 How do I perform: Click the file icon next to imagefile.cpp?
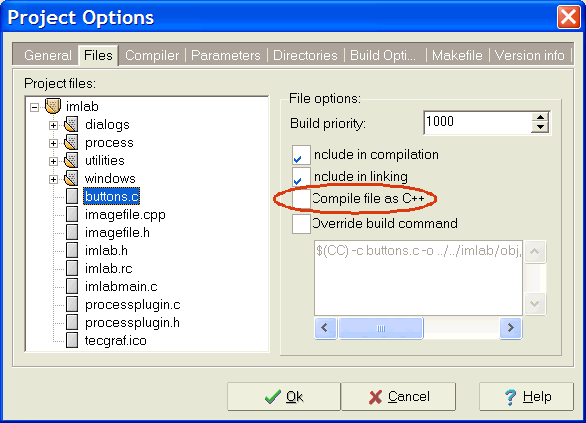click(x=72, y=214)
